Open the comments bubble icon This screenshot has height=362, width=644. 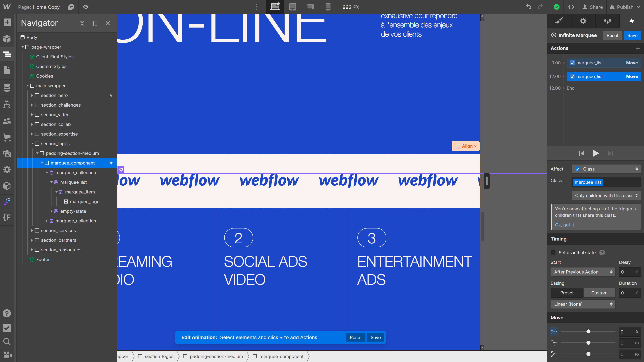pyautogui.click(x=71, y=7)
